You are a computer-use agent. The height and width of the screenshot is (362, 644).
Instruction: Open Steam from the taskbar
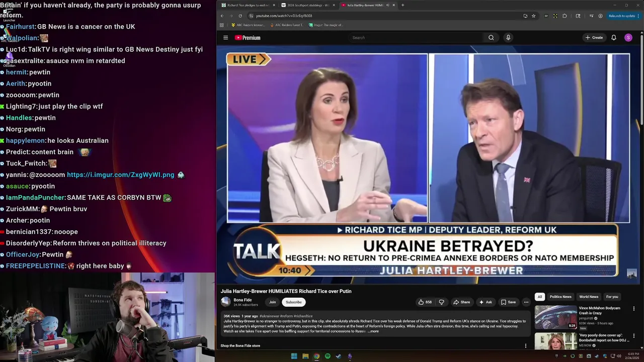[x=339, y=356]
